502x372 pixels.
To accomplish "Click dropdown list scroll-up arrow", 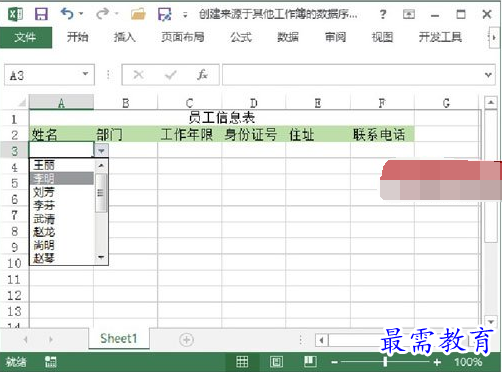I will click(101, 165).
